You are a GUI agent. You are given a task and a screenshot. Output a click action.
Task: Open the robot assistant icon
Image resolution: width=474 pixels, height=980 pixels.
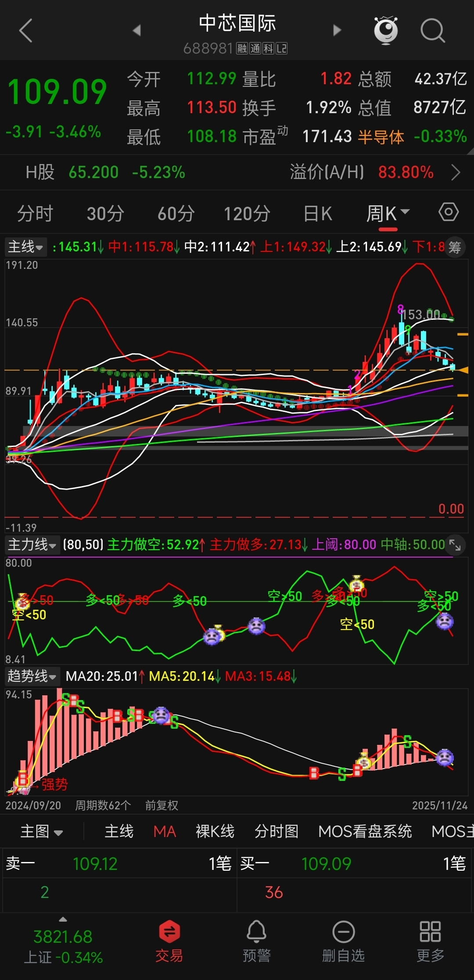(x=386, y=30)
